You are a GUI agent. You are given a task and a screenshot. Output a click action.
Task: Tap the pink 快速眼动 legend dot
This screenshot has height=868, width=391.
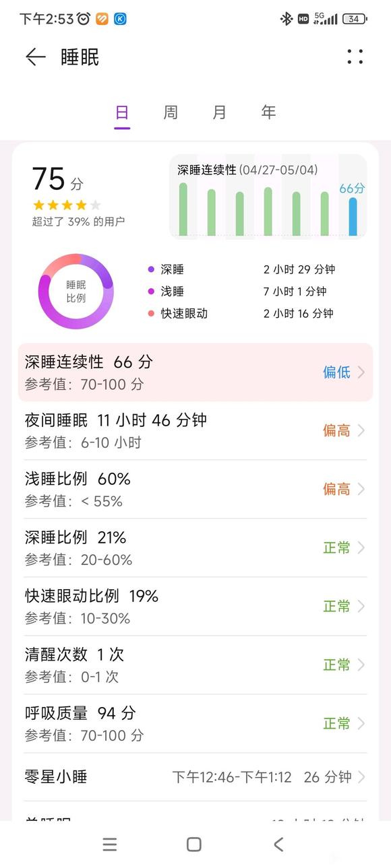(151, 313)
